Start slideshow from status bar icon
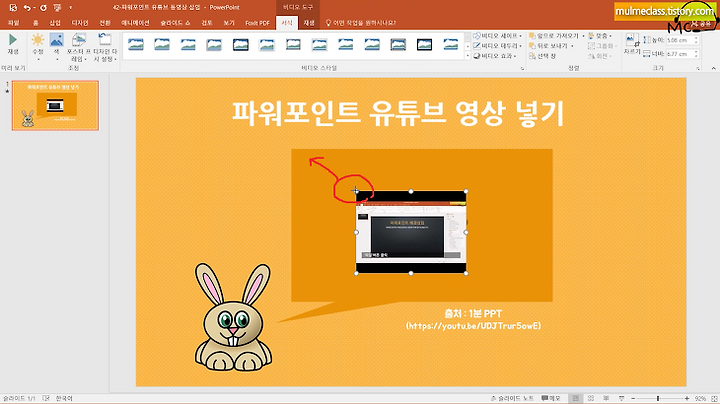720x404 pixels. (x=621, y=398)
